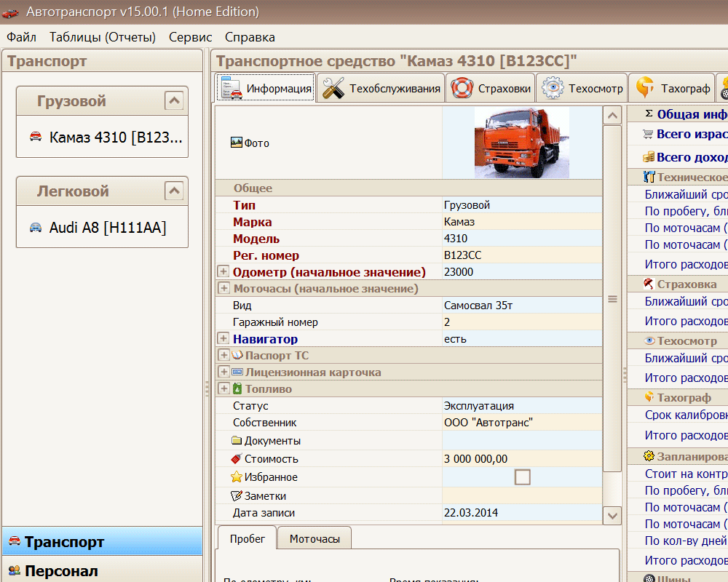Collapse the Грузовой group
Image resolution: width=728 pixels, height=582 pixels.
(174, 100)
